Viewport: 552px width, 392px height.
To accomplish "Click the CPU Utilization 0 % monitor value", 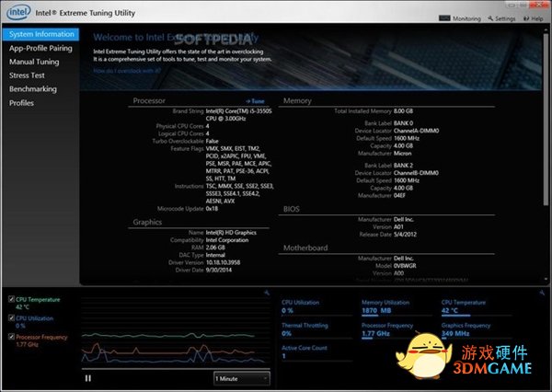I will click(287, 311).
